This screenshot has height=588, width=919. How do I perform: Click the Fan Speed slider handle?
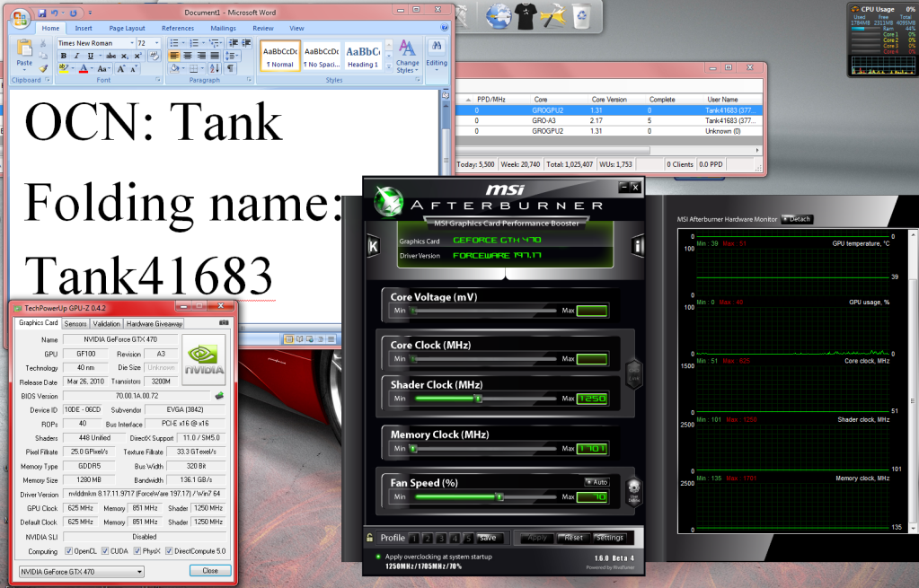pyautogui.click(x=499, y=497)
